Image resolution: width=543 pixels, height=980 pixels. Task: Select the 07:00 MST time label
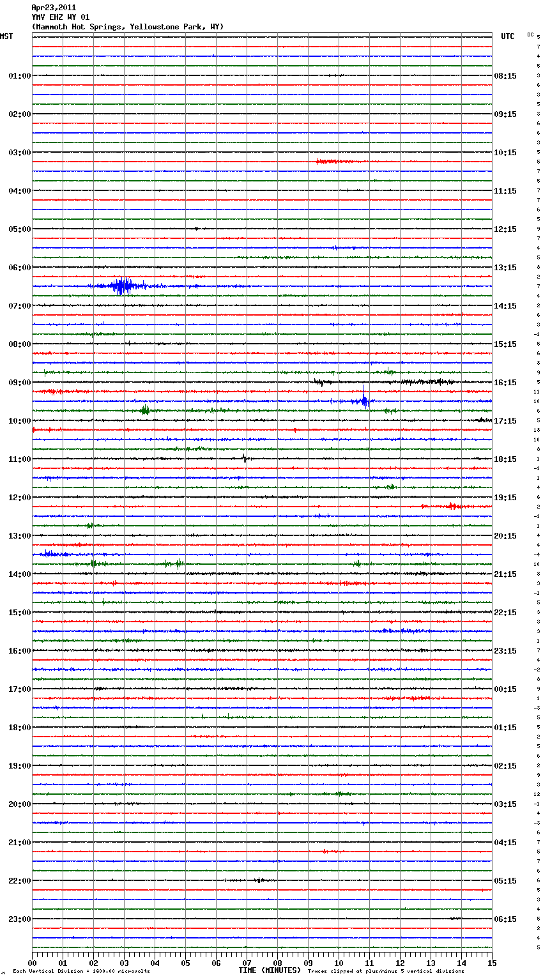point(20,306)
